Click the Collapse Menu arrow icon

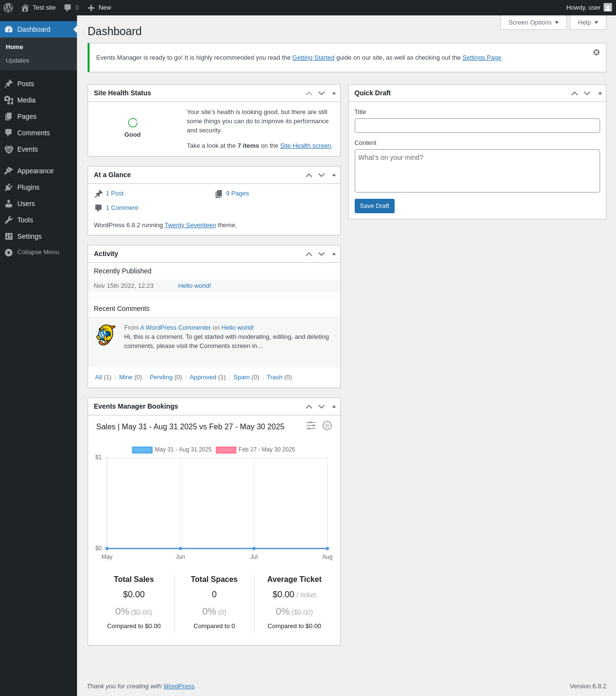click(x=9, y=252)
